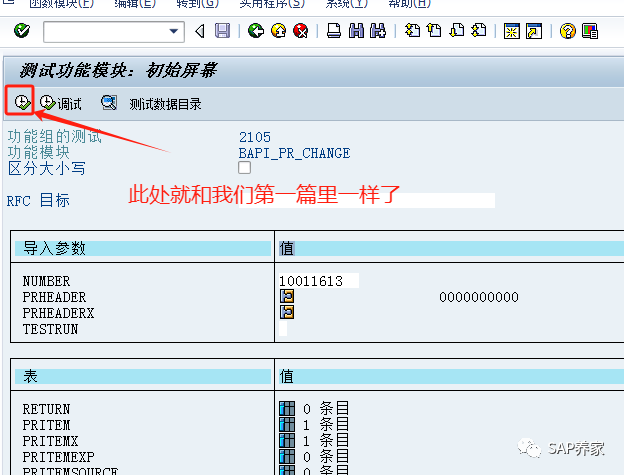Open the 函数模块 menu
Viewport: 624px width, 475px height.
tap(61, 4)
